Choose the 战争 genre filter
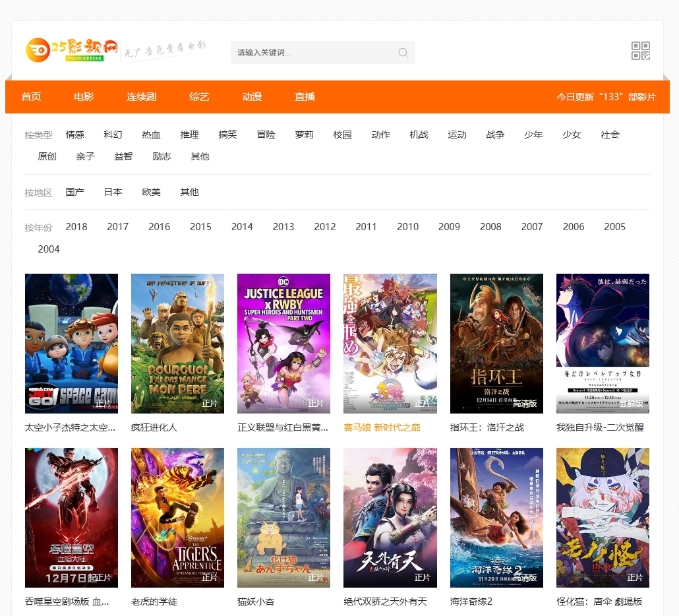Screen dimensions: 679x616 [495, 135]
